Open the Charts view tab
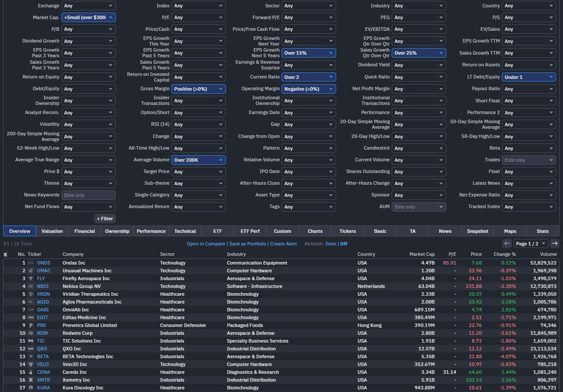This screenshot has width=563, height=392. pyautogui.click(x=315, y=231)
